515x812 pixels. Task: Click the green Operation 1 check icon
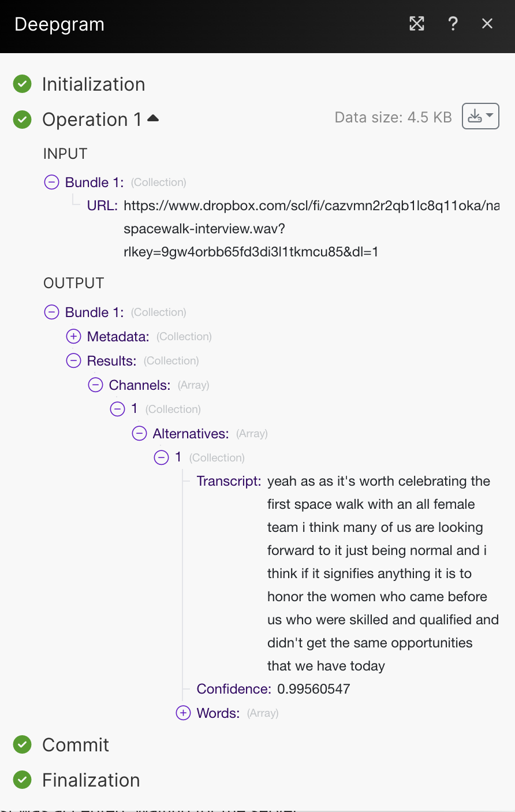click(x=23, y=120)
